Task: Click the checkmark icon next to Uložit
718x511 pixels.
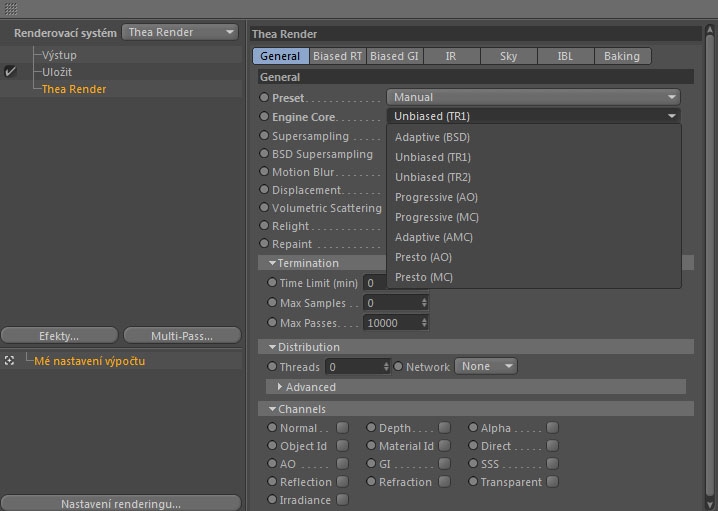Action: [x=10, y=71]
